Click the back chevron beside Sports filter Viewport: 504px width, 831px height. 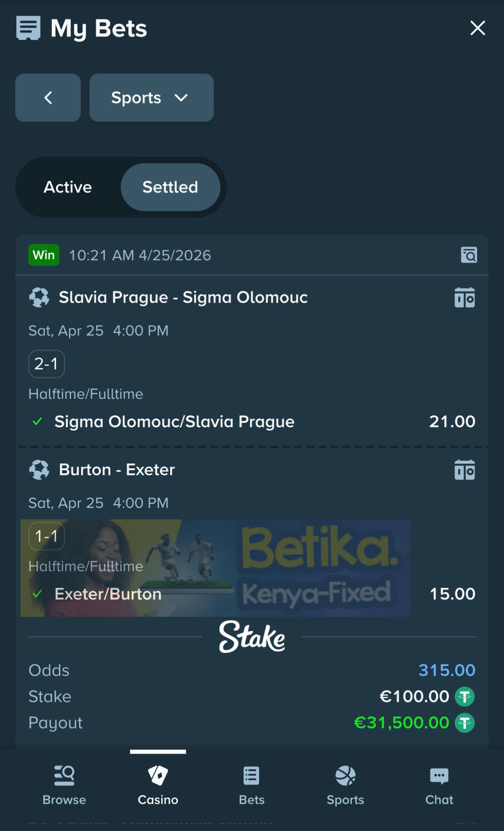point(48,97)
